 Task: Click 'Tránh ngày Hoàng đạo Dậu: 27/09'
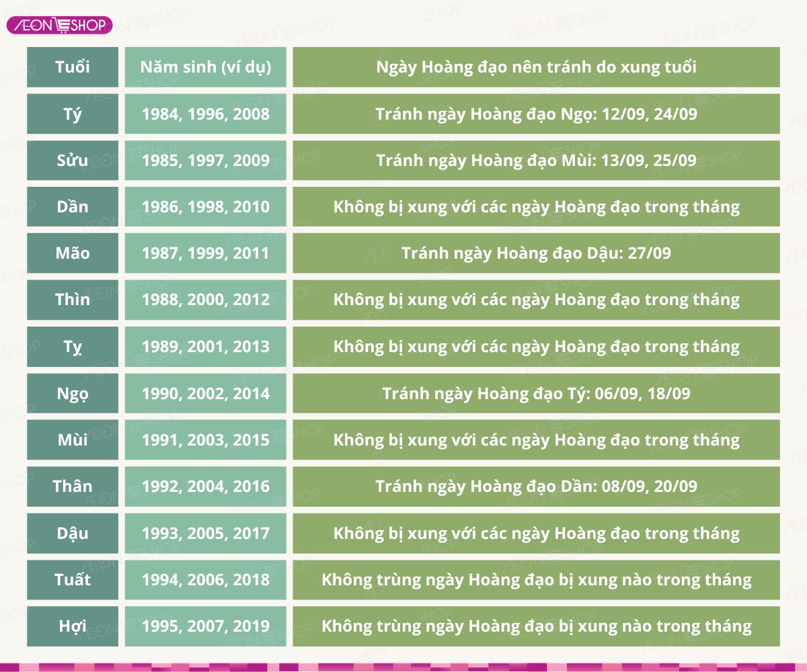point(536,253)
